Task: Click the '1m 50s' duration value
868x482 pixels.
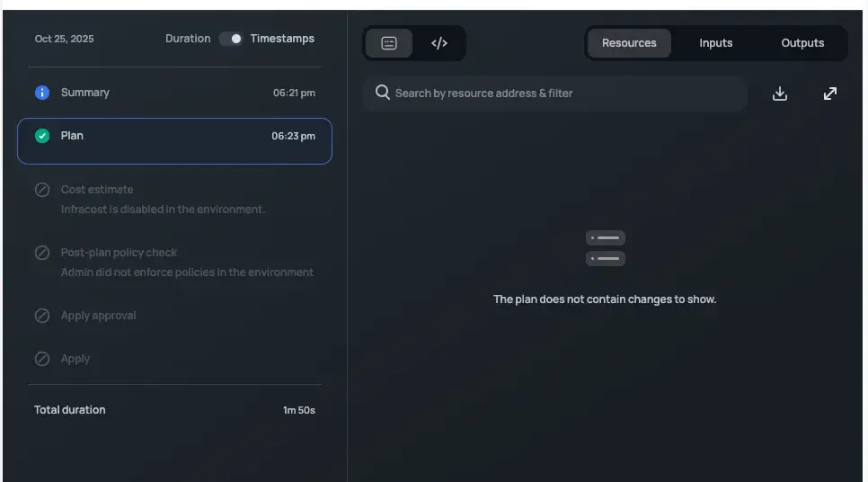Action: point(299,411)
